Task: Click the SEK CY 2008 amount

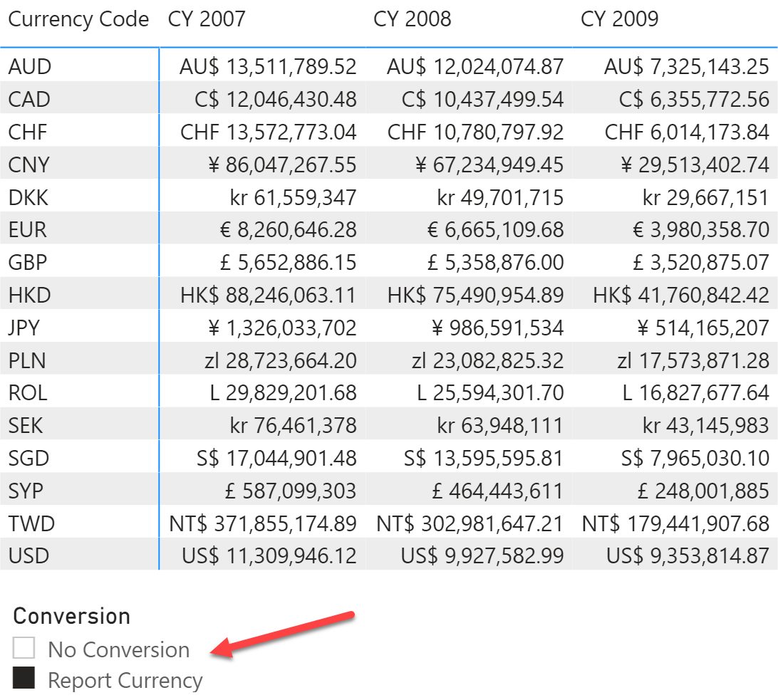Action: coord(500,426)
